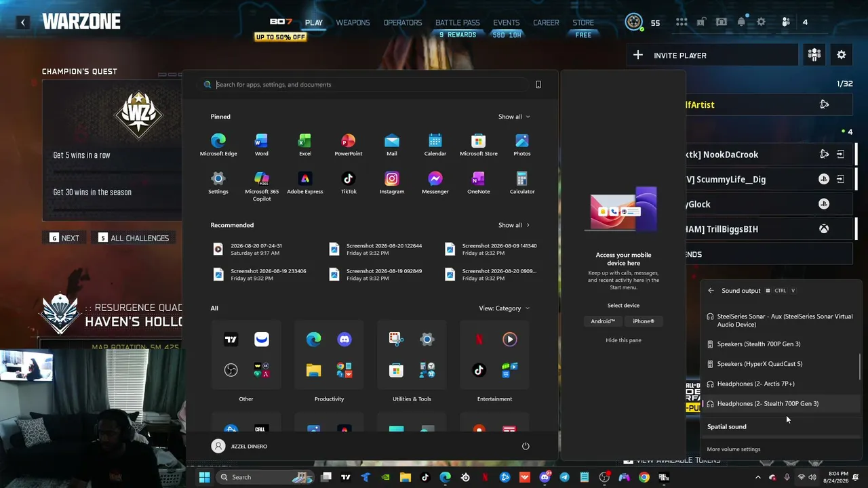The height and width of the screenshot is (488, 868).
Task: Open File Explorer from taskbar
Action: (x=406, y=477)
